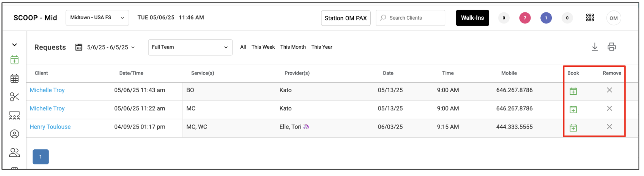
Task: Click the green add-appointment sidebar icon
Action: (x=14, y=60)
